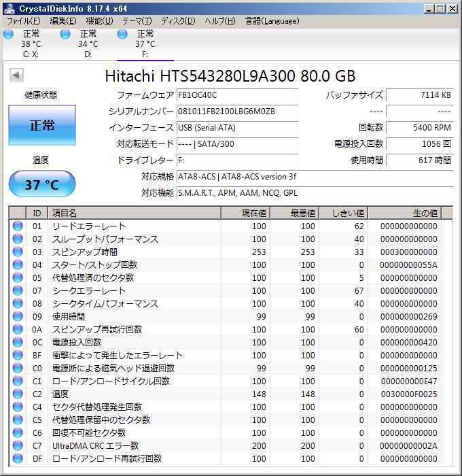Viewport: 462px width, 476px height.
Task: Click status orb for ID DF row
Action: click(x=18, y=458)
